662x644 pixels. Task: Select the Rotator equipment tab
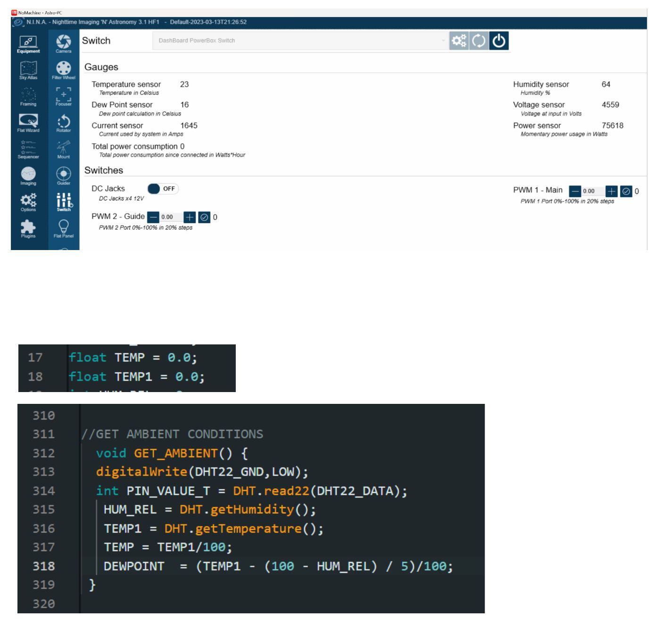pyautogui.click(x=64, y=124)
